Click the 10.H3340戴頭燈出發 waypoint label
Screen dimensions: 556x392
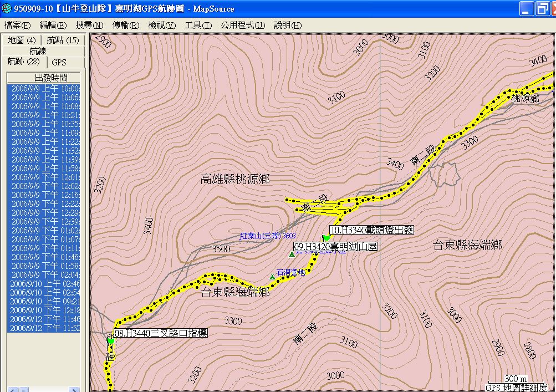coord(371,230)
